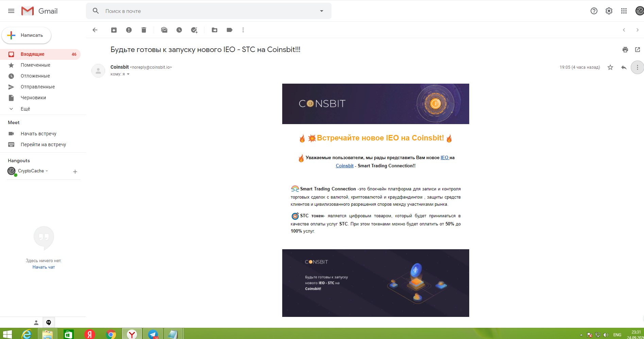Open Входящие folder
The image size is (644, 339).
[40, 54]
